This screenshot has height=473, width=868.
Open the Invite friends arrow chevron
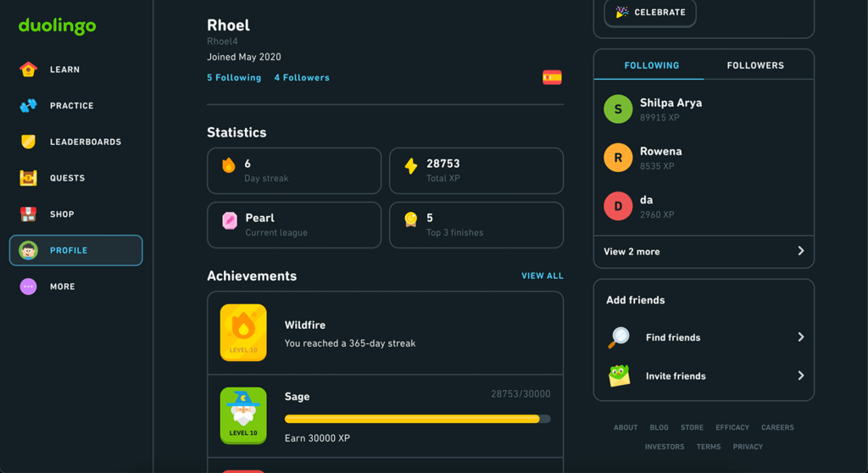[x=800, y=376]
